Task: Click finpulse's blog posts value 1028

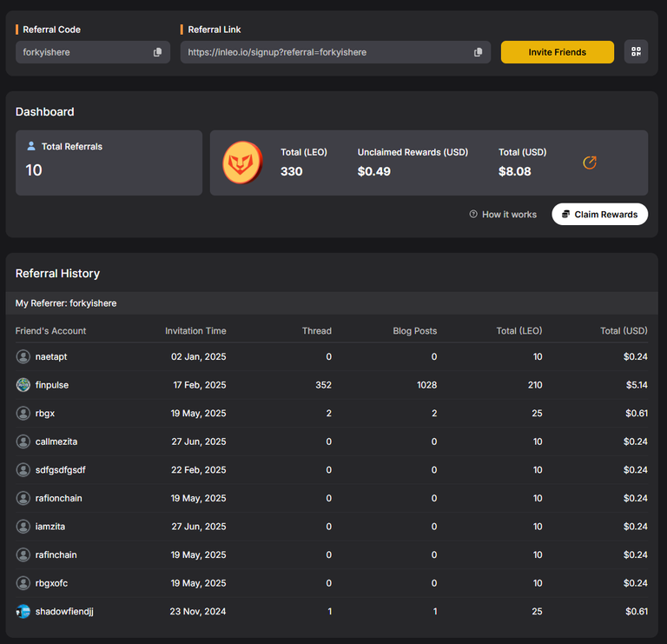Action: [426, 385]
